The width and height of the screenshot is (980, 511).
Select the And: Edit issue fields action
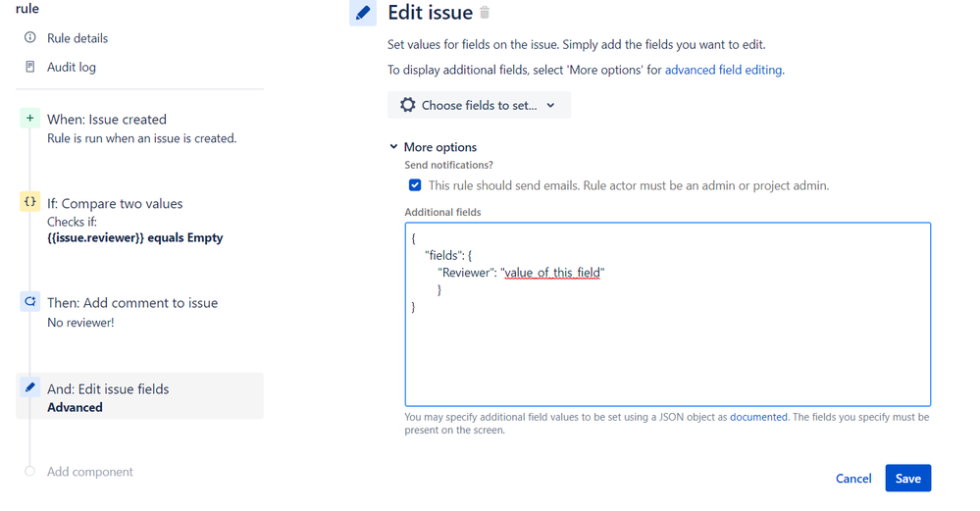tap(139, 396)
